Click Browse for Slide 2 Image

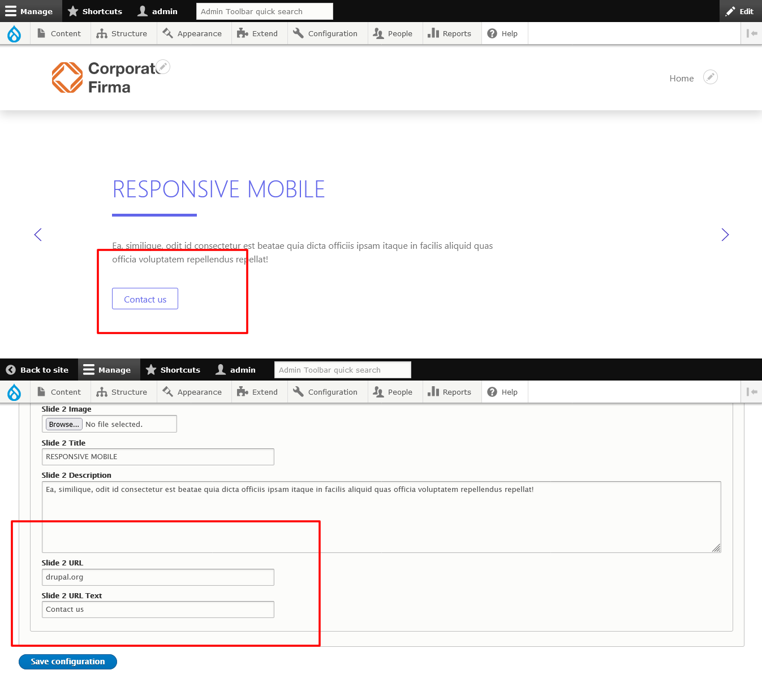pyautogui.click(x=63, y=424)
